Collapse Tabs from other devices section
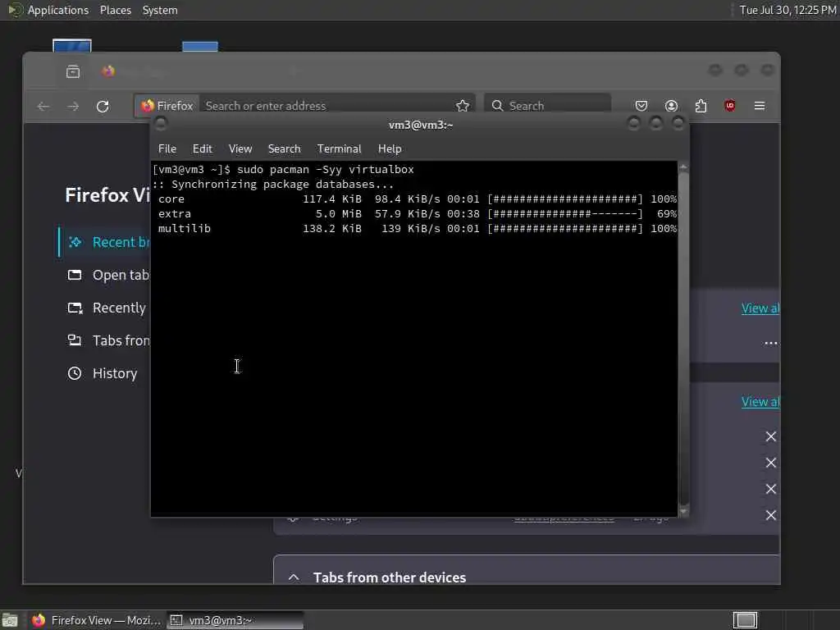 [294, 577]
